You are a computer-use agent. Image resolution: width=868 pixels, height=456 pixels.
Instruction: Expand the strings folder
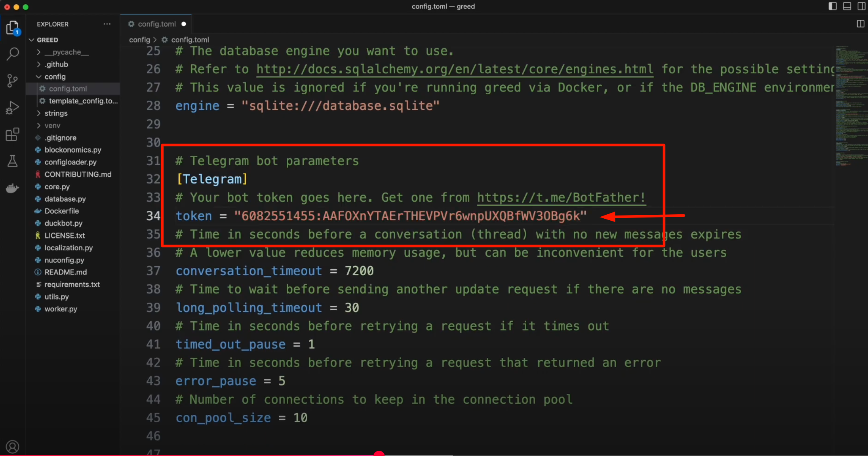pos(56,113)
